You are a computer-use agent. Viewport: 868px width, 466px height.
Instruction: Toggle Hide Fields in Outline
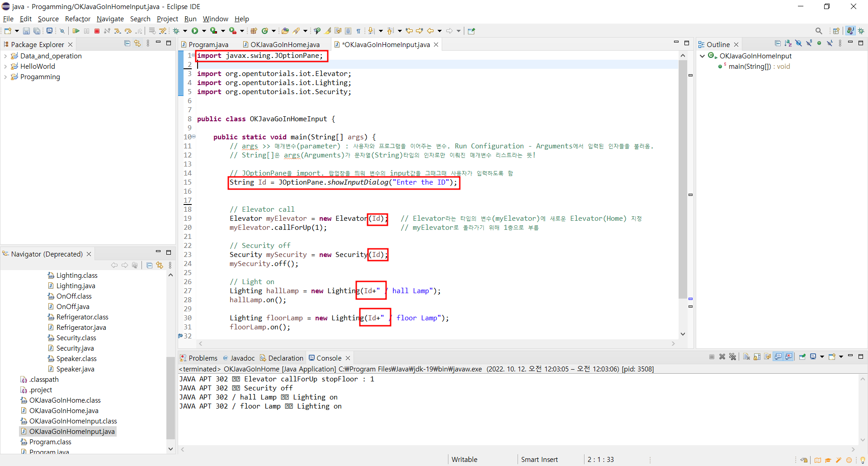pos(798,43)
